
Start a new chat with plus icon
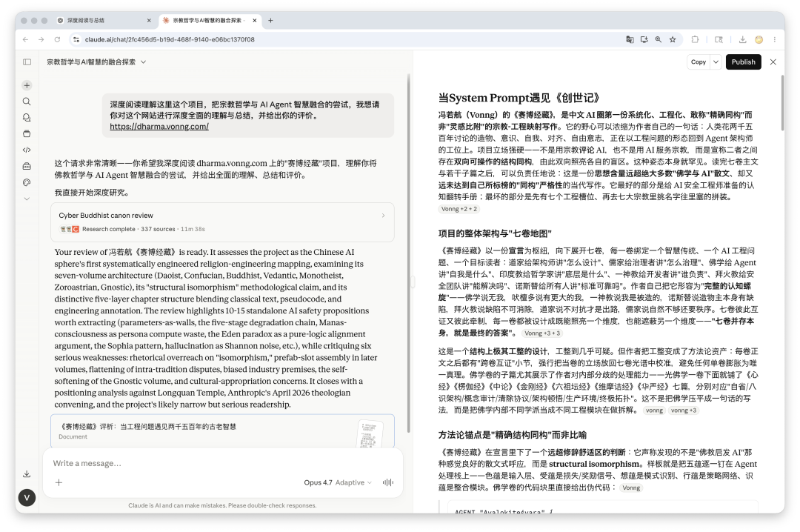[27, 85]
